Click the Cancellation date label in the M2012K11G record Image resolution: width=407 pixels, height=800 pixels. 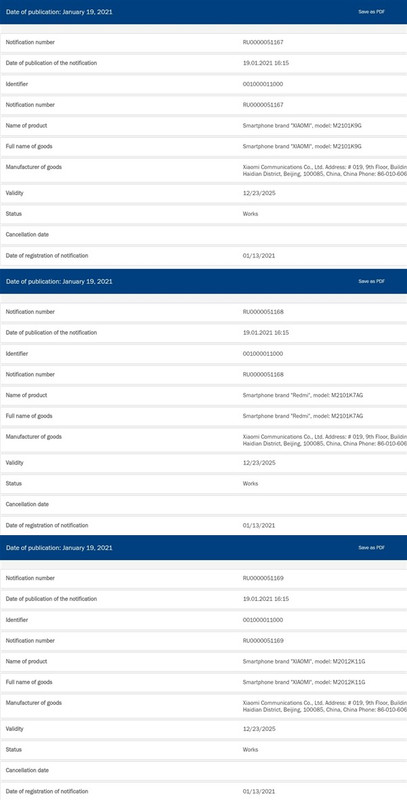click(x=28, y=770)
